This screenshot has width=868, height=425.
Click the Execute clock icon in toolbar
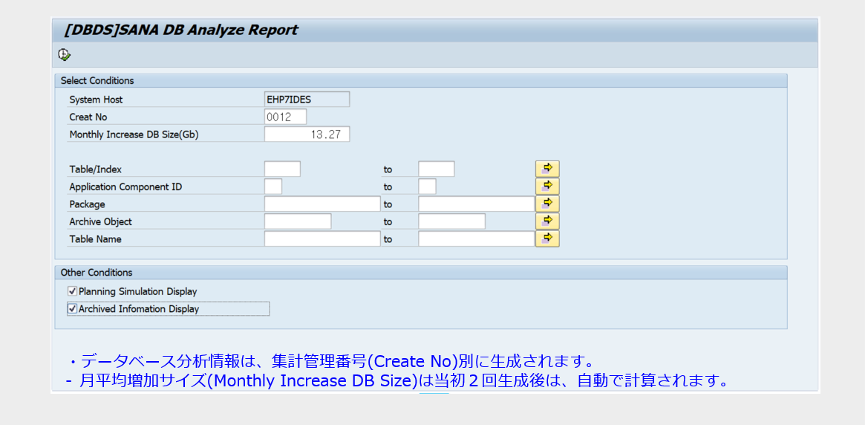65,54
